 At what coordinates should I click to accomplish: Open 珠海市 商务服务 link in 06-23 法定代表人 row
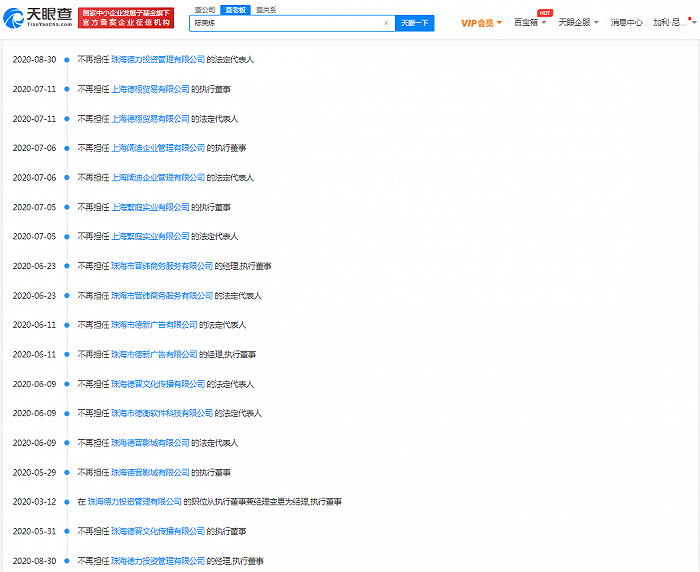tap(162, 296)
